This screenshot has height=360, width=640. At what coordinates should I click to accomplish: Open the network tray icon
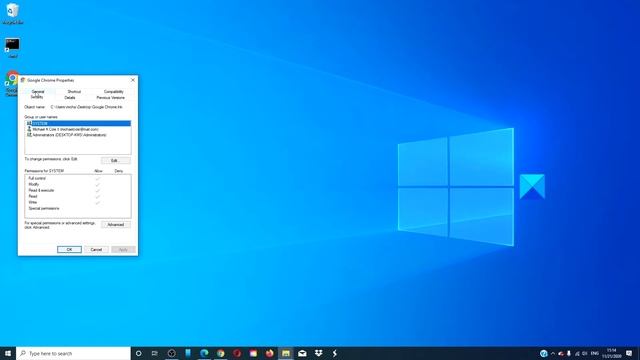[577, 353]
